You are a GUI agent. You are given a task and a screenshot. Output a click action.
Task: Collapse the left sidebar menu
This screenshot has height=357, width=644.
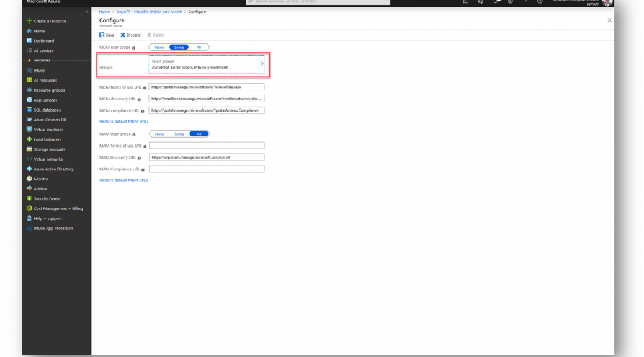pos(87,12)
